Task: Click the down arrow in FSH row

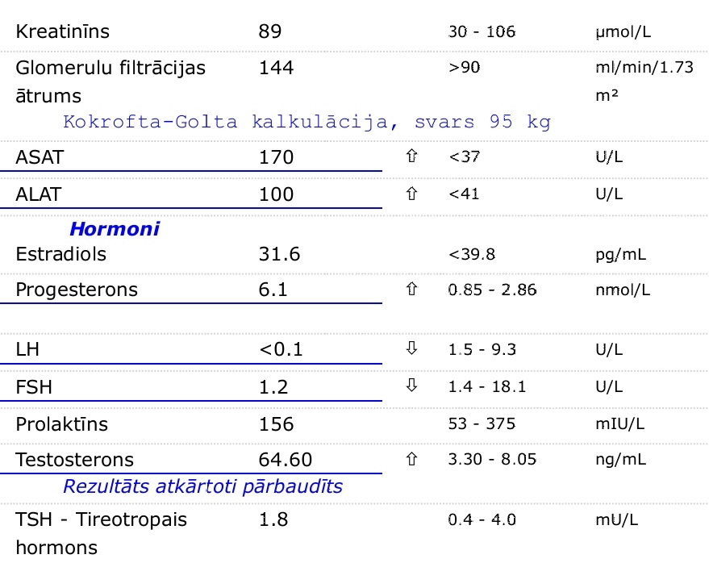Action: click(411, 386)
